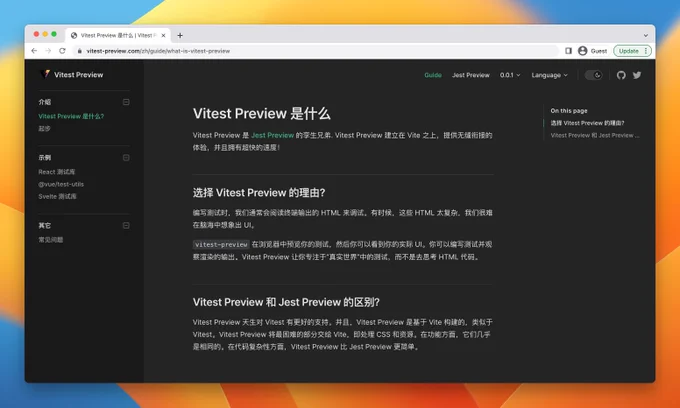Select the Guide nav item
680x408 pixels.
pyautogui.click(x=433, y=75)
